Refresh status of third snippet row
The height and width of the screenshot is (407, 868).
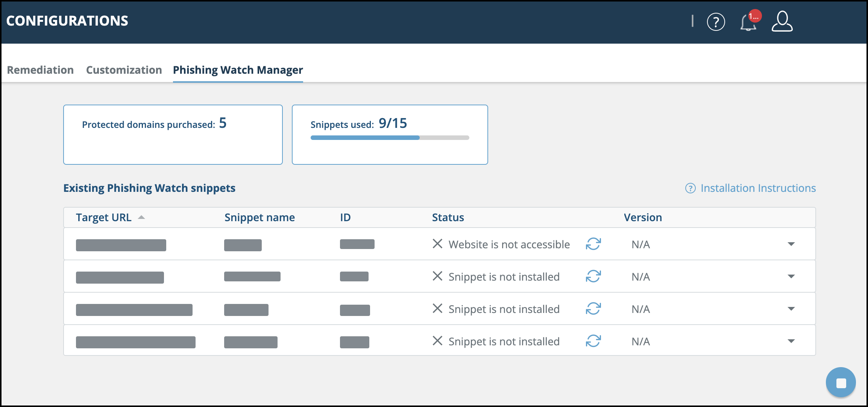coord(593,309)
